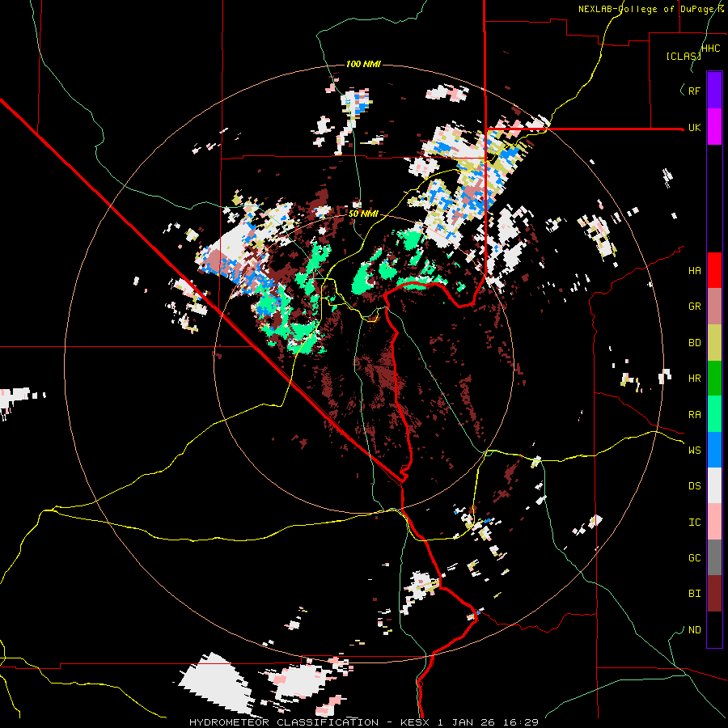Viewport: 728px width, 728px height.
Task: Click the ND black legend swatch
Action: [x=714, y=629]
